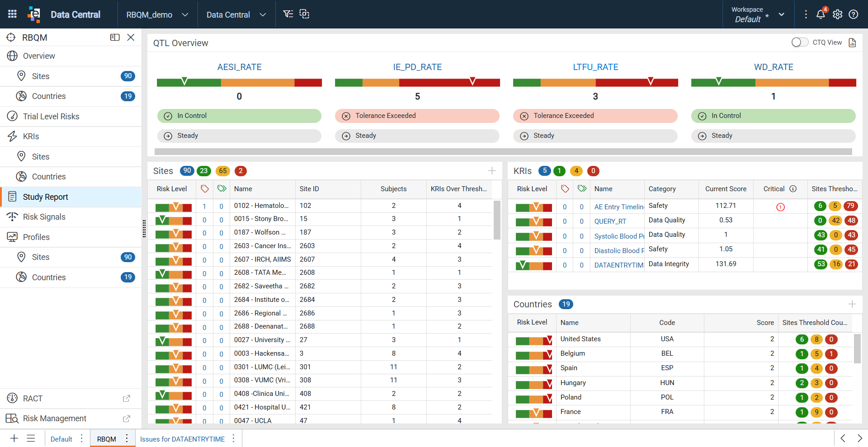Viewport: 868px width, 447px height.
Task: Select Study Report in sidebar
Action: 71,197
